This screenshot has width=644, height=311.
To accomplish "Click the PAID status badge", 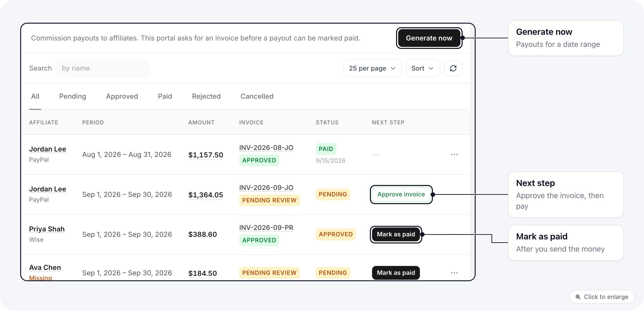I will (x=326, y=149).
